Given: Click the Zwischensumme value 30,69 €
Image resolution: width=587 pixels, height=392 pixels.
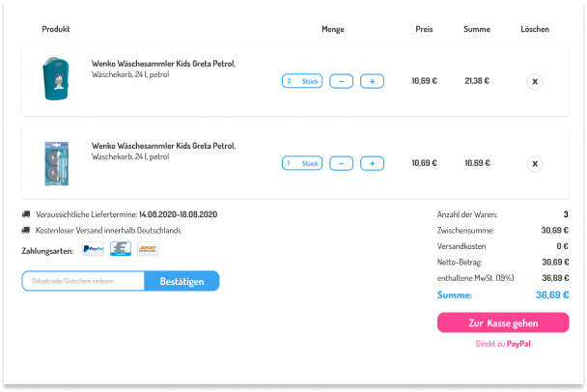Looking at the screenshot, I should click(555, 230).
